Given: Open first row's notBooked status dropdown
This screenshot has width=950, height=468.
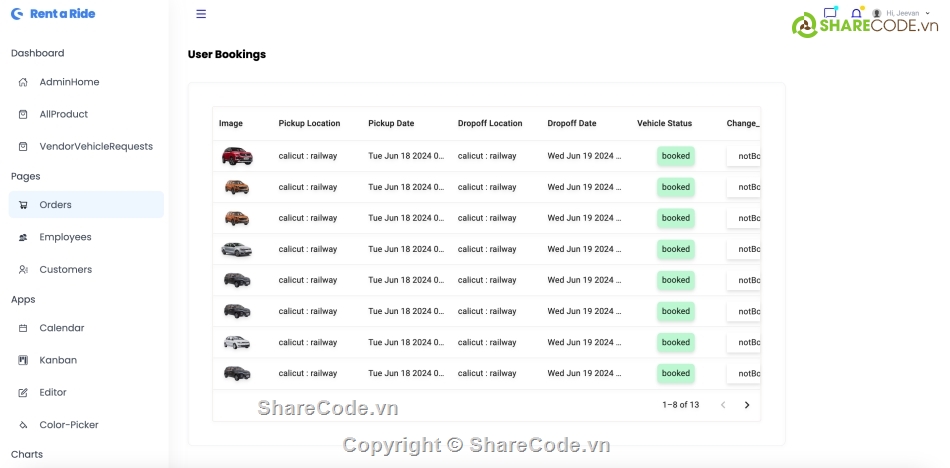Looking at the screenshot, I should pyautogui.click(x=745, y=156).
